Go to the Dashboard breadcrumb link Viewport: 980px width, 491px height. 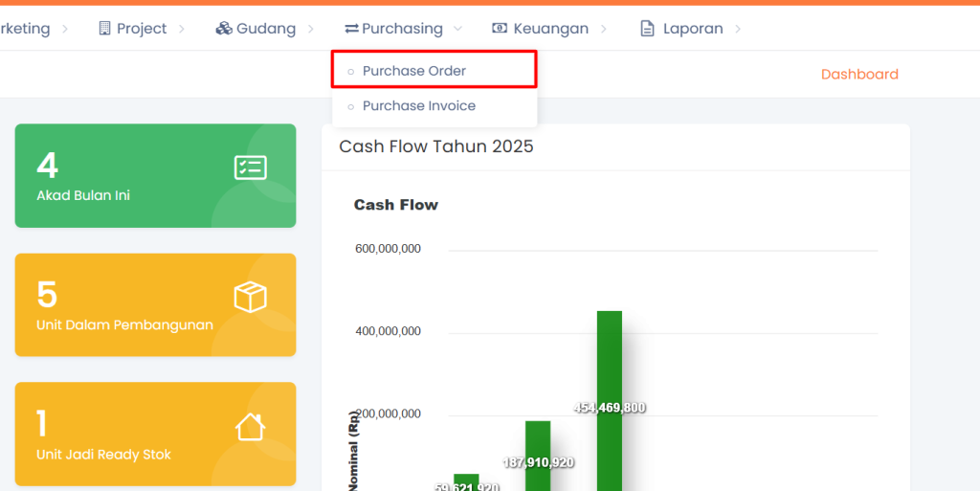pos(859,75)
